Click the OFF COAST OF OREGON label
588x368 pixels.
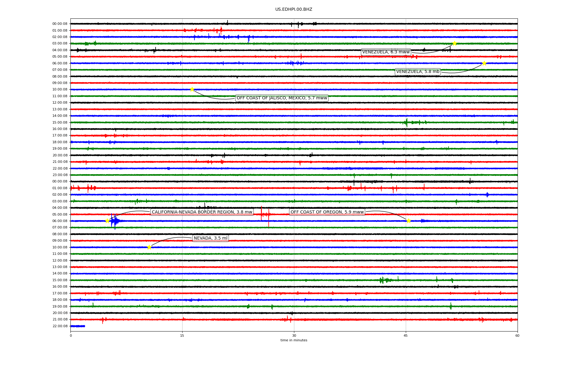(x=327, y=212)
